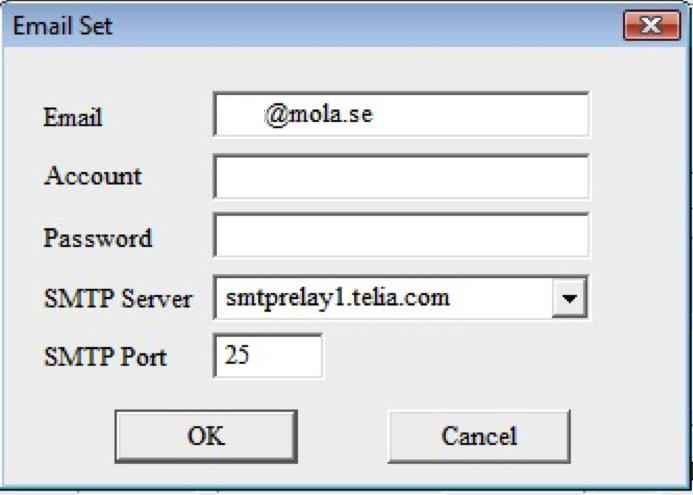Place cursor on the port value 25

tap(237, 354)
